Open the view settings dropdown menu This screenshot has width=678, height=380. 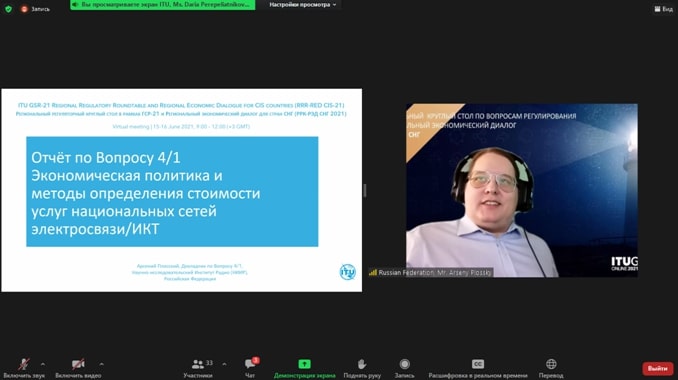tap(303, 4)
